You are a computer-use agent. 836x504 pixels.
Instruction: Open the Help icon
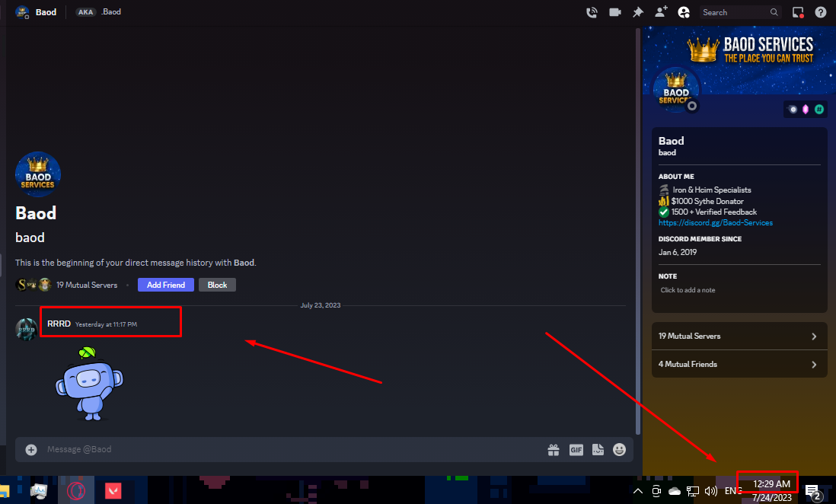pos(821,12)
